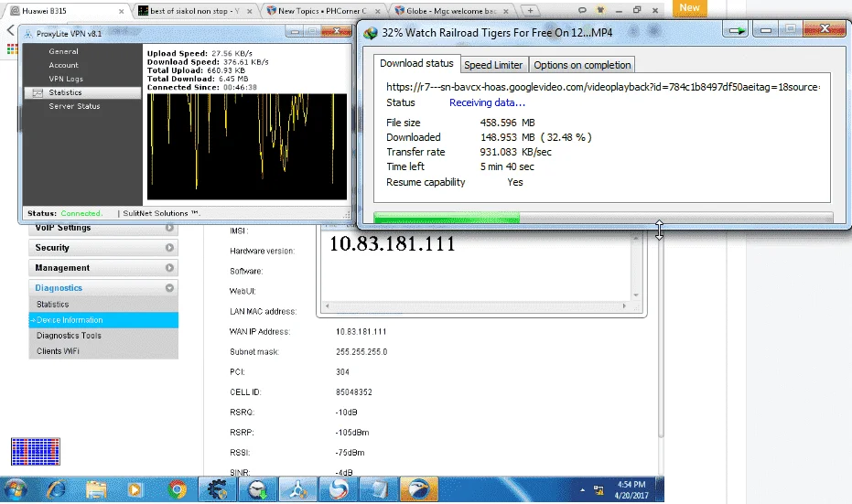This screenshot has height=504, width=852.
Task: Click the Subnet mask value 255.255.255.0
Action: [361, 352]
